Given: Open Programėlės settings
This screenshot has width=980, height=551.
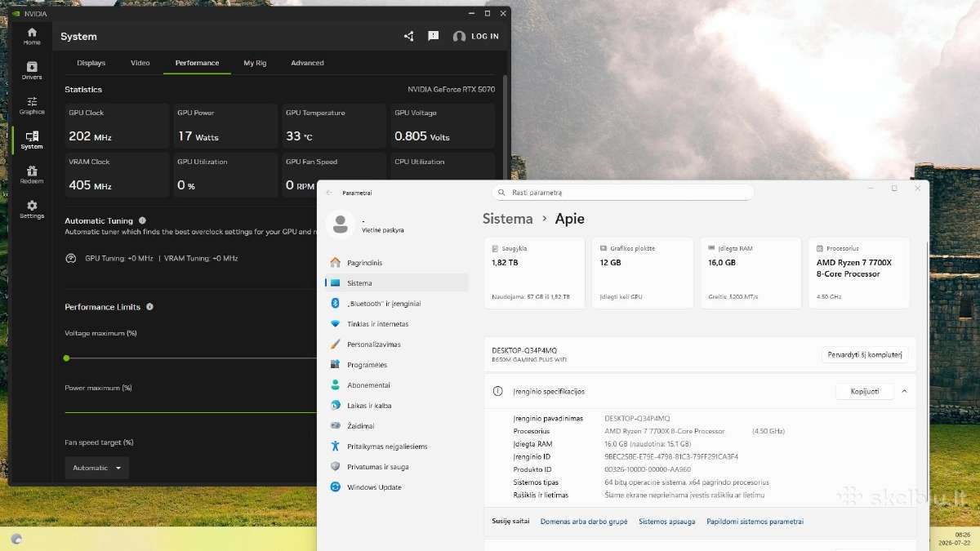Looking at the screenshot, I should point(396,365).
